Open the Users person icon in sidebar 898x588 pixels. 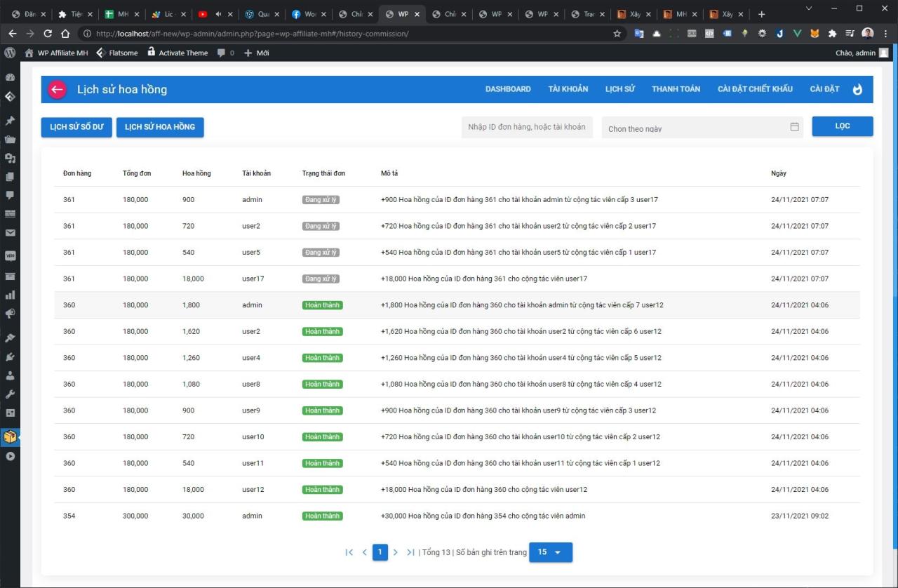pyautogui.click(x=10, y=375)
